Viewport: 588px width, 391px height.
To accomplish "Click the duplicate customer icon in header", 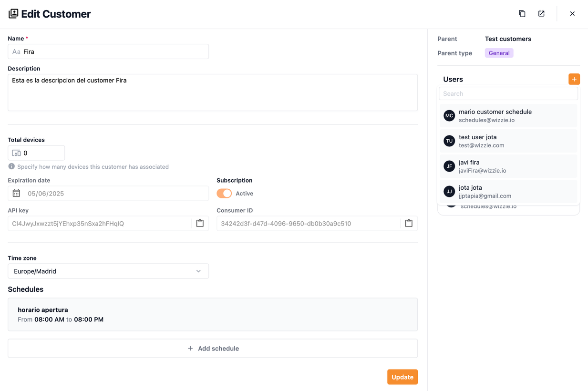I will (522, 14).
